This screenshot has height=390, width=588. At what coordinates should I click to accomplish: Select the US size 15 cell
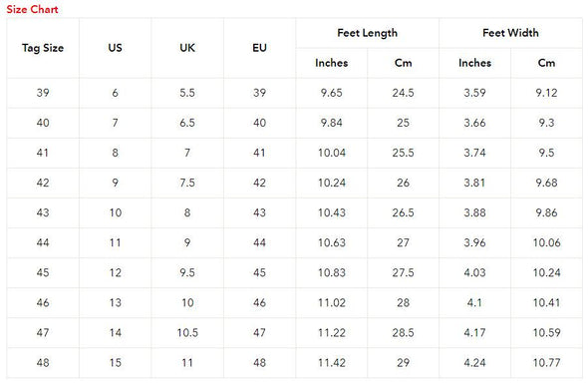click(116, 363)
